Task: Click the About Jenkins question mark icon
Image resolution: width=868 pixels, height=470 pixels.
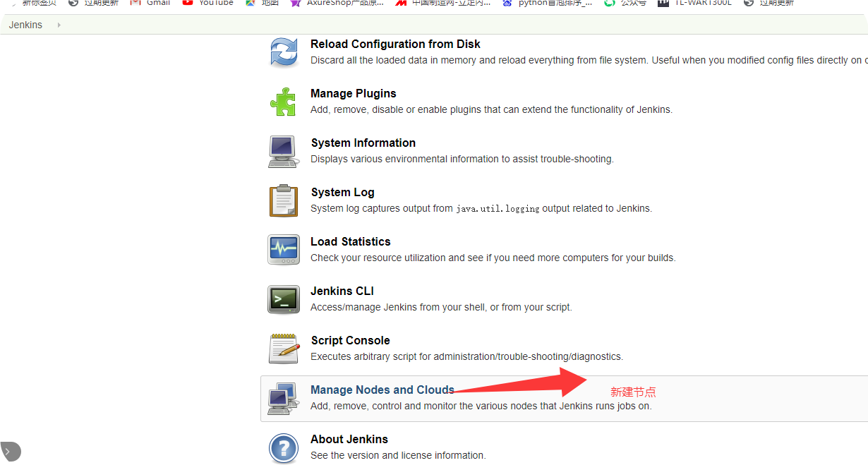Action: [284, 448]
